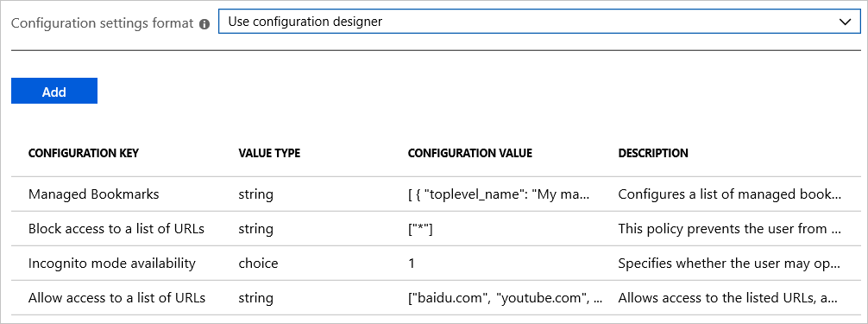This screenshot has height=324, width=868.
Task: Click the Managed Bookmarks description text
Action: pos(730,194)
